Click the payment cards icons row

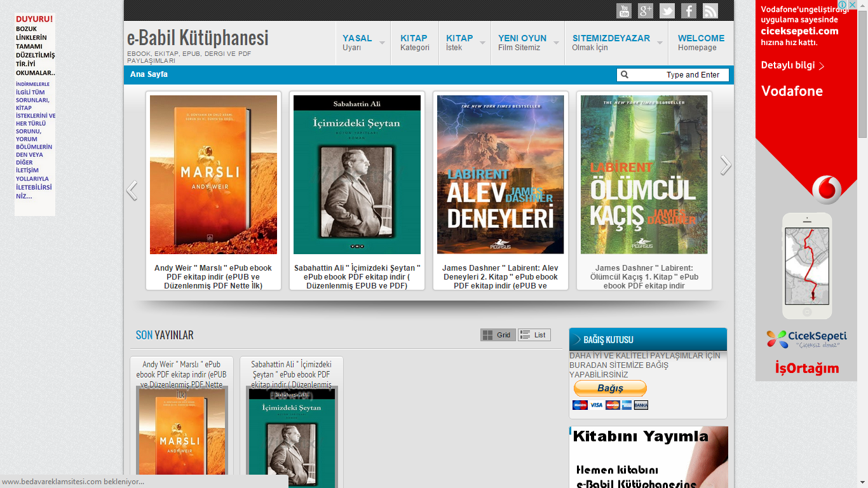coord(610,405)
